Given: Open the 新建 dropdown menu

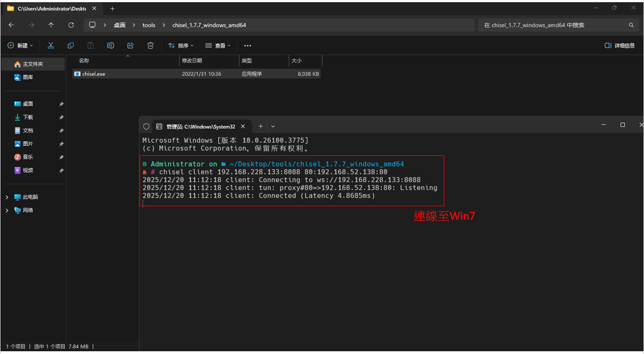Looking at the screenshot, I should coord(20,45).
